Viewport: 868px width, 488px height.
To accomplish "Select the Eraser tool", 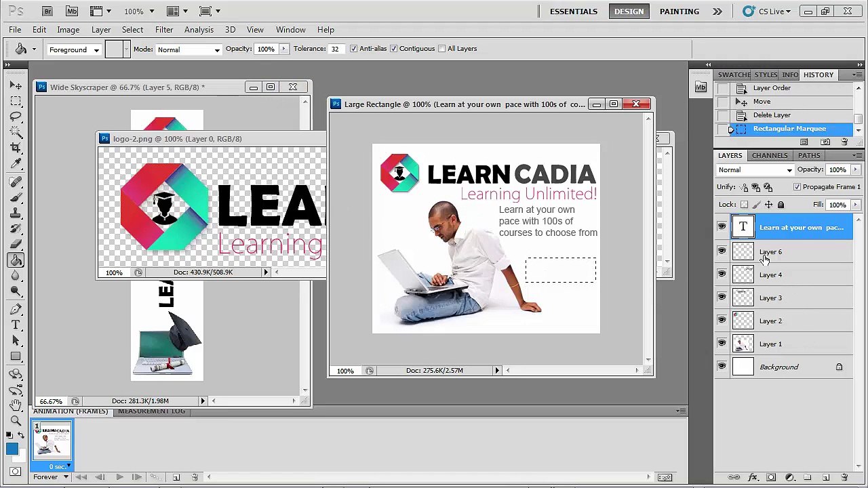I will click(16, 245).
